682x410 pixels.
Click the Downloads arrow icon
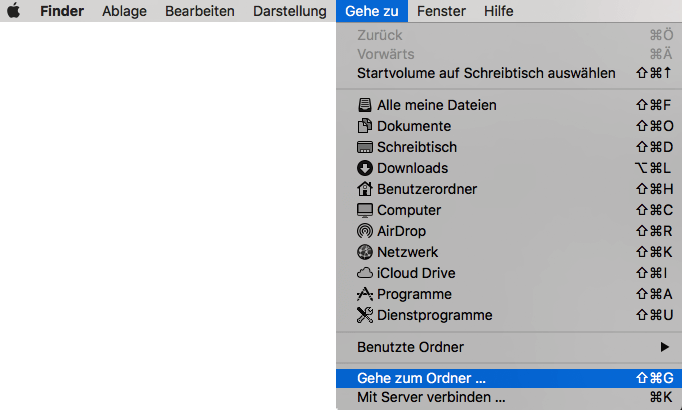click(x=365, y=168)
